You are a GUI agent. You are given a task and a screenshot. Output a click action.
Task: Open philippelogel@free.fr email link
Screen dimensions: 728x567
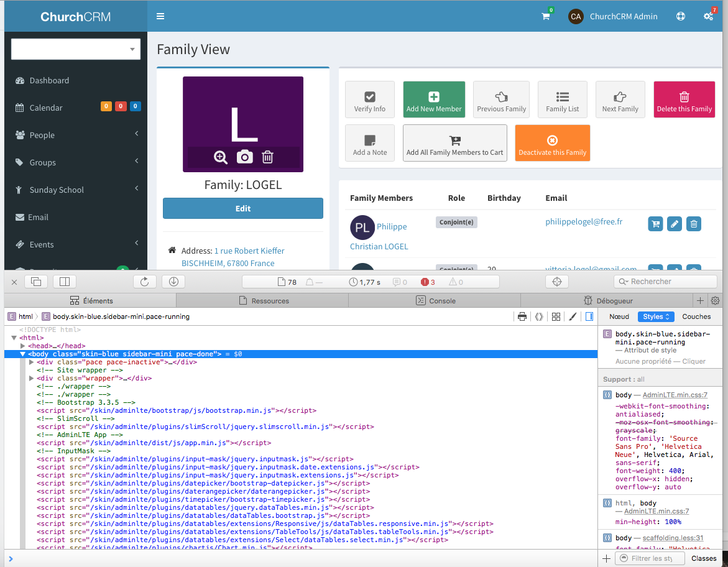coord(584,222)
